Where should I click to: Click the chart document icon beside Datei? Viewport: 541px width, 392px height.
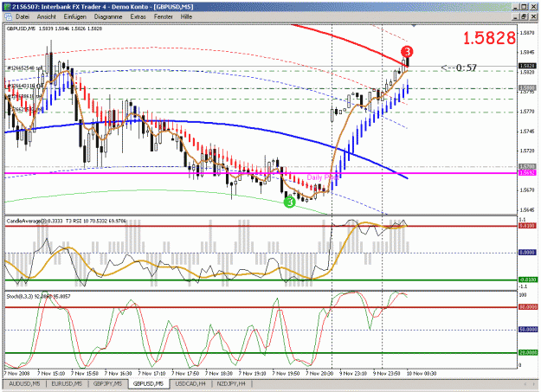(x=8, y=16)
